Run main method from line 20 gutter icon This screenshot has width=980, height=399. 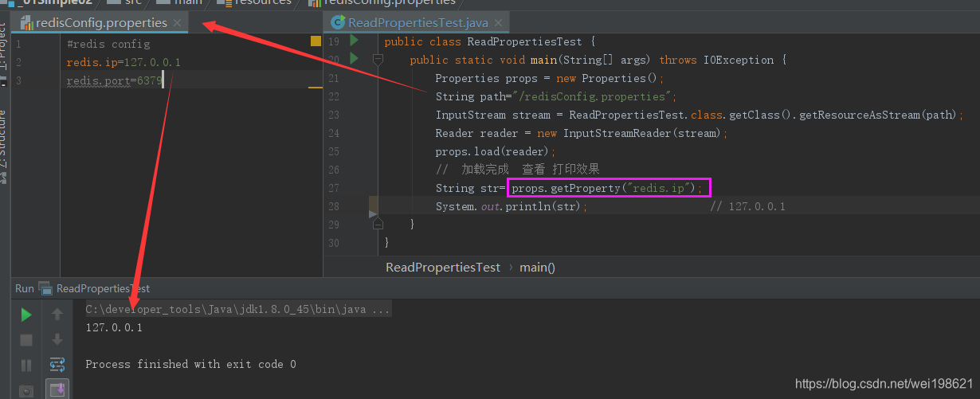click(354, 59)
